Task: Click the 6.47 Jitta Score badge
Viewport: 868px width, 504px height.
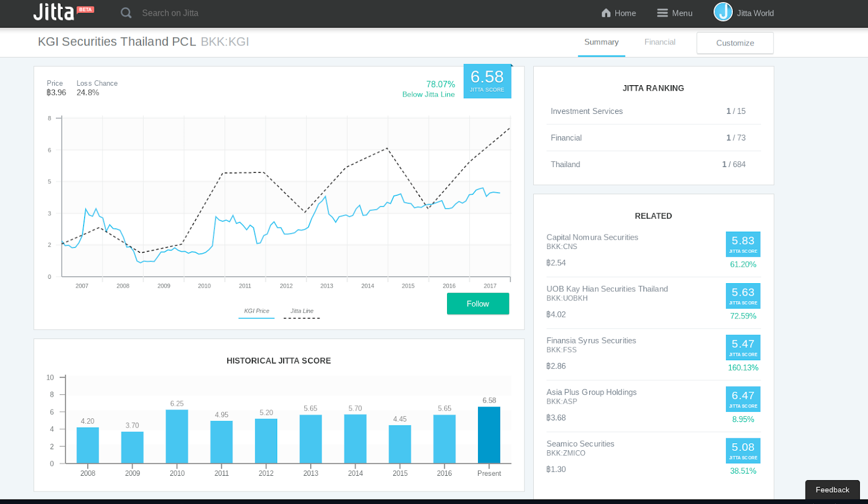Action: (x=743, y=399)
